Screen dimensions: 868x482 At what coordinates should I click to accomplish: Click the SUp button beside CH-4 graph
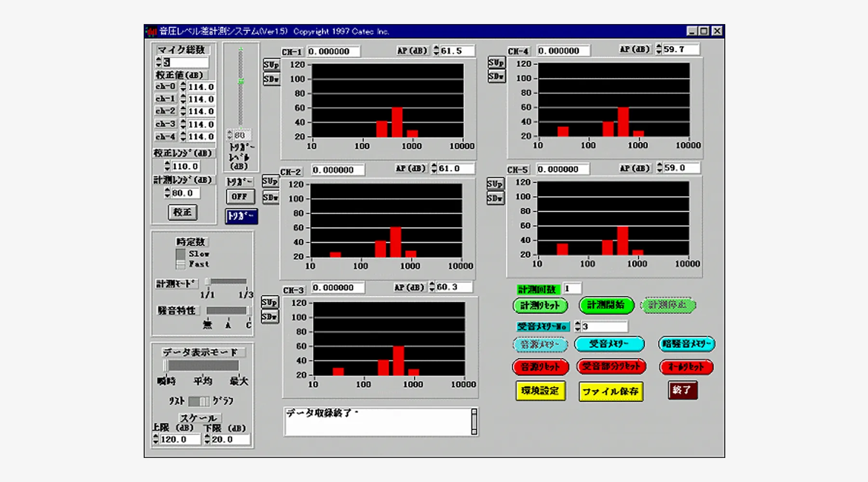[x=496, y=63]
